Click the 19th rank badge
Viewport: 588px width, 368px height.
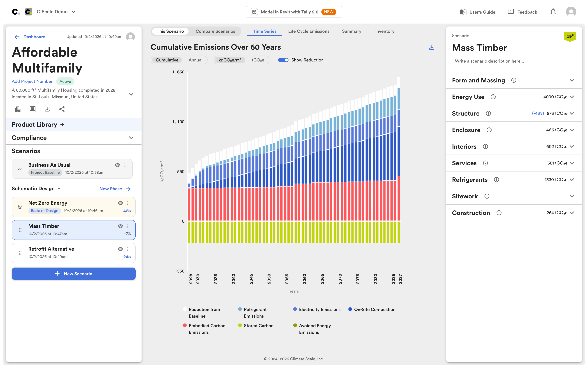(x=570, y=37)
